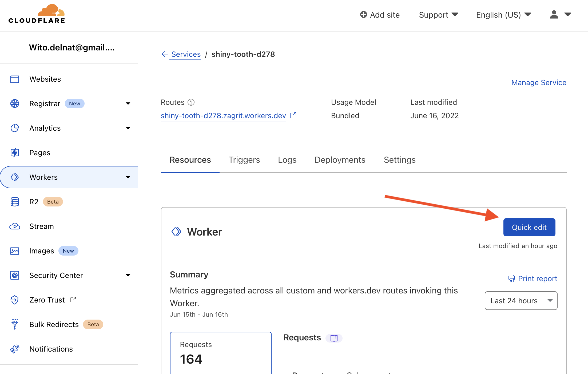This screenshot has height=374, width=588.
Task: Click the Zero Trust shield icon
Action: point(15,300)
